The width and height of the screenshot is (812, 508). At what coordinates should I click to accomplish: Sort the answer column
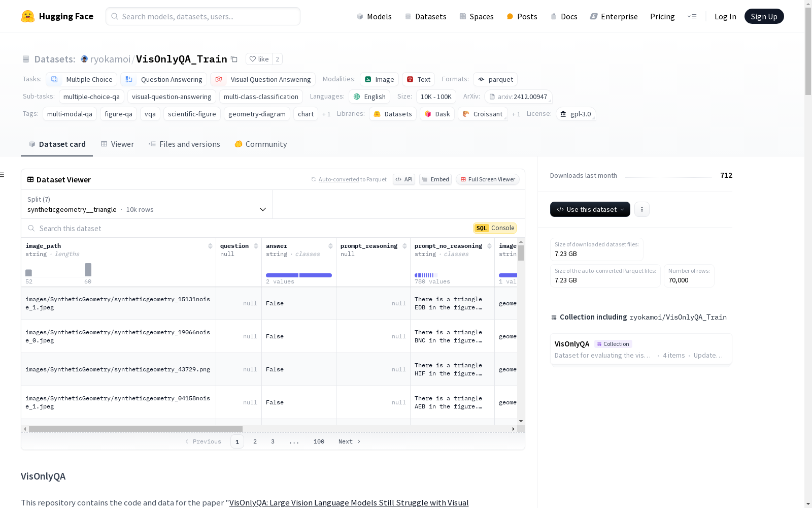point(330,246)
